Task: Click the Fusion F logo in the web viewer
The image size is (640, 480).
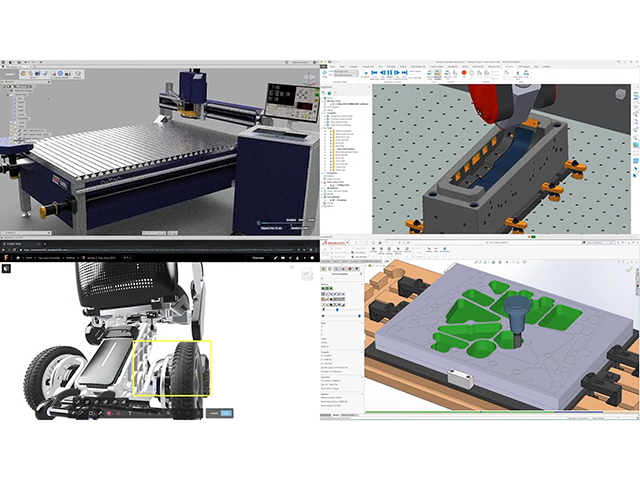Action: (x=7, y=257)
